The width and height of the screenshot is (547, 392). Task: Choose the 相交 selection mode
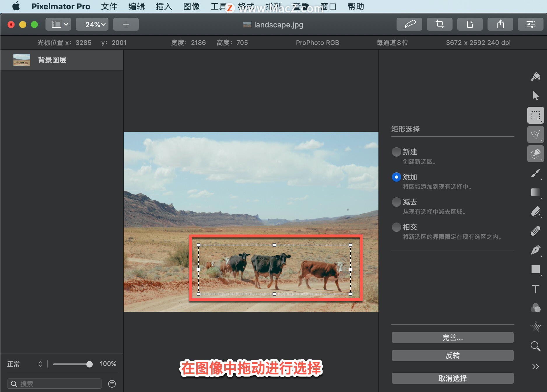coord(396,227)
